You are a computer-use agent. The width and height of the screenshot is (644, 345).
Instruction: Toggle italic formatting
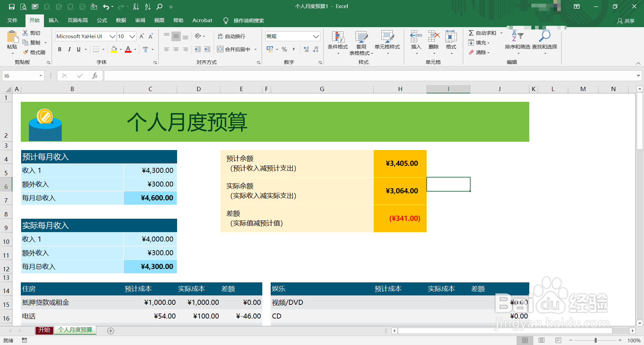(69, 49)
